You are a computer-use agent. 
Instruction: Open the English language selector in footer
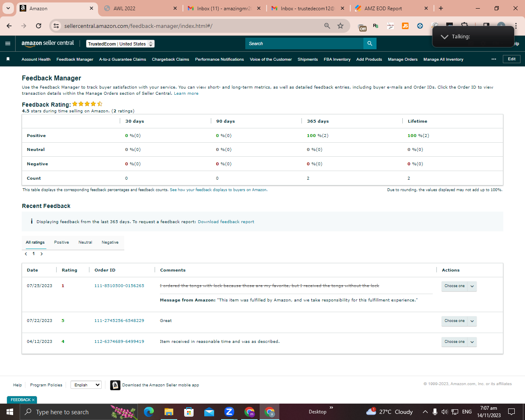[x=86, y=385]
